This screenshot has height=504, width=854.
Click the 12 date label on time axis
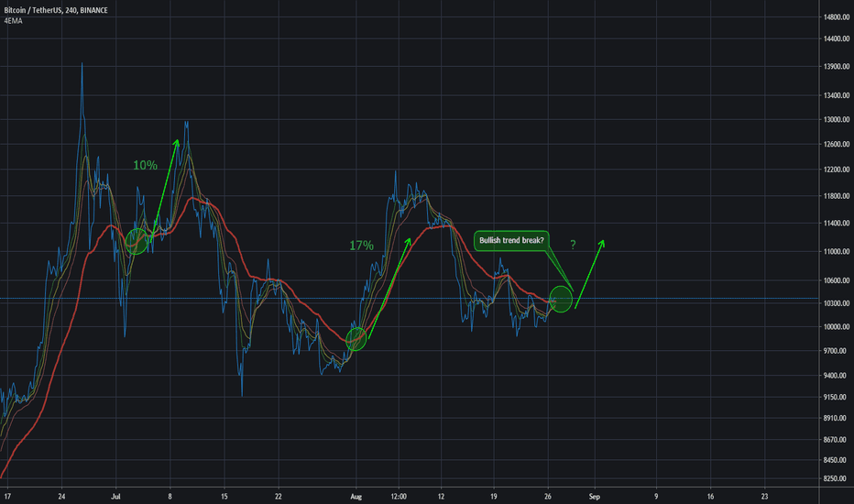441,497
